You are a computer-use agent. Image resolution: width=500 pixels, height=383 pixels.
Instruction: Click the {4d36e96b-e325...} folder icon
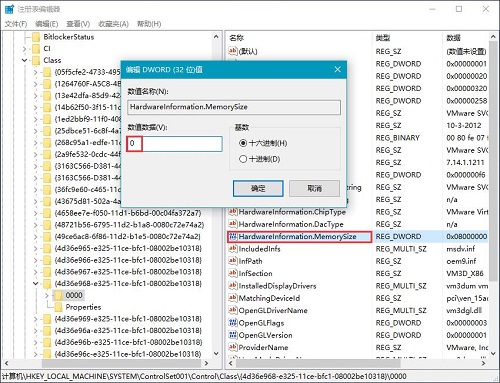pyautogui.click(x=47, y=342)
